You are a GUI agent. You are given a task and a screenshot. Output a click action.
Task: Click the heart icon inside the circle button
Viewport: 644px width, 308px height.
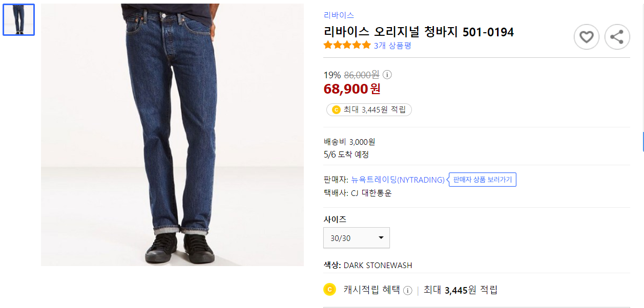point(586,37)
